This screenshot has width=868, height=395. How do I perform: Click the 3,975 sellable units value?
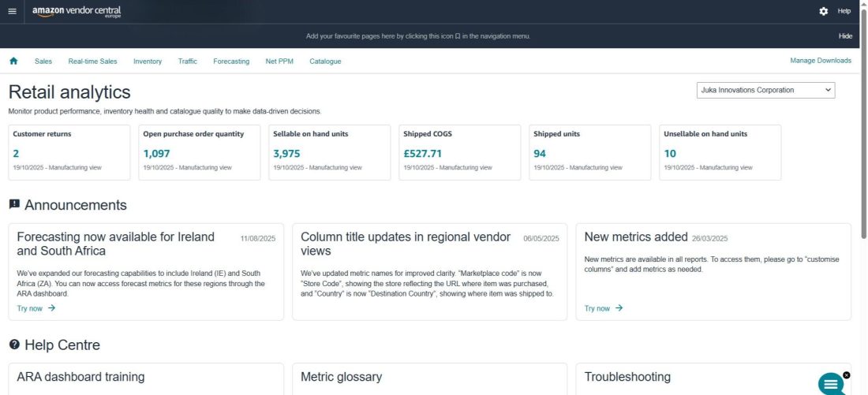286,154
